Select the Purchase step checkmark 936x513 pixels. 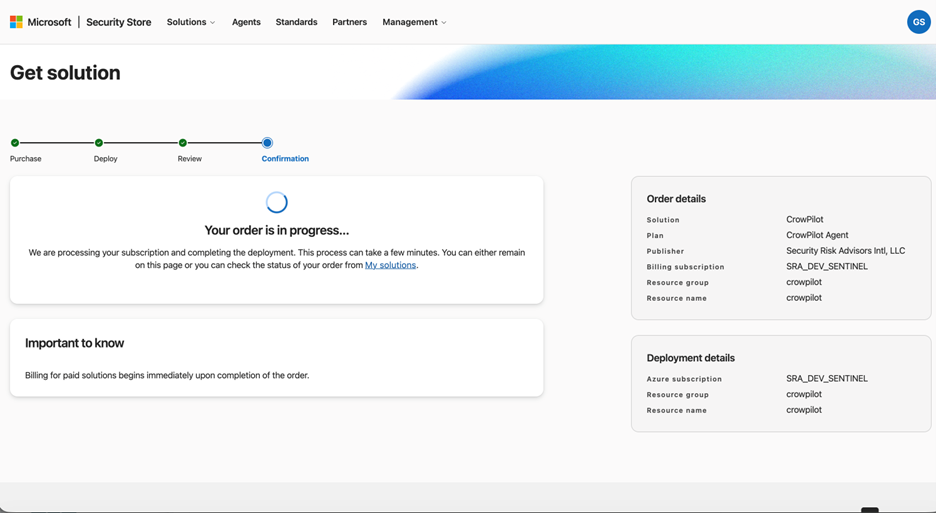pyautogui.click(x=15, y=143)
